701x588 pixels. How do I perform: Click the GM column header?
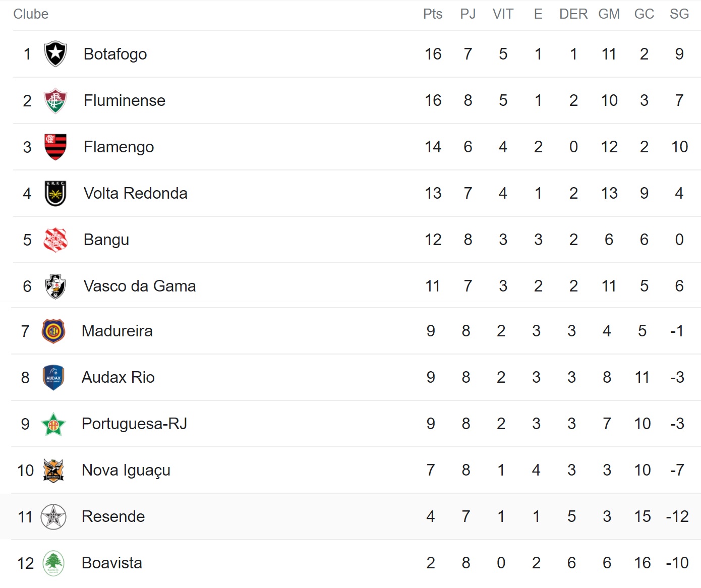pyautogui.click(x=609, y=14)
